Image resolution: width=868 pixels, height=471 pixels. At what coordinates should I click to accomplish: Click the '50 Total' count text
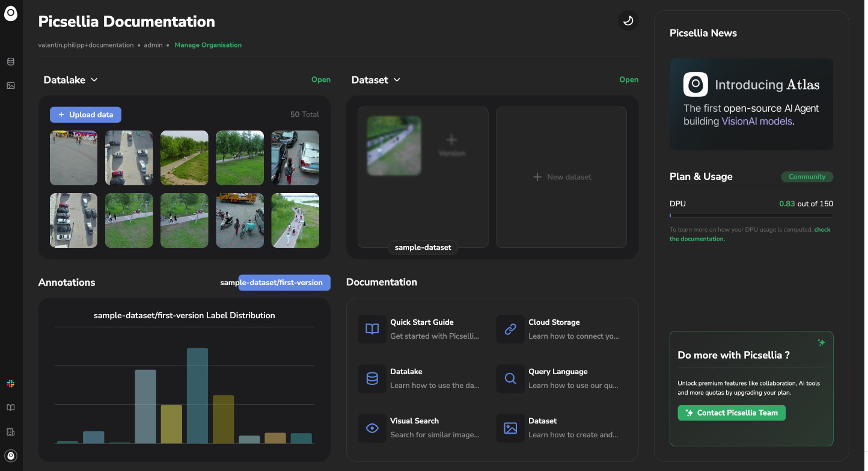pyautogui.click(x=305, y=114)
